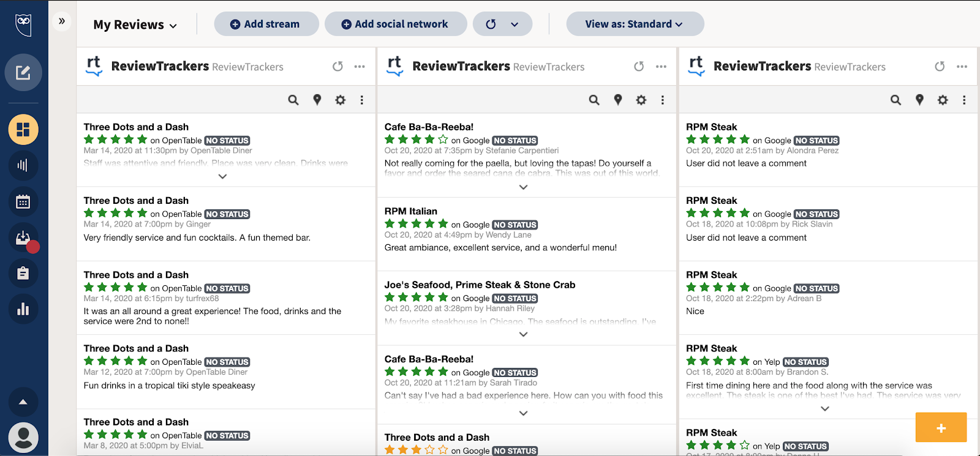The height and width of the screenshot is (456, 980).
Task: Open vertical dots menu in second stream
Action: click(x=663, y=100)
